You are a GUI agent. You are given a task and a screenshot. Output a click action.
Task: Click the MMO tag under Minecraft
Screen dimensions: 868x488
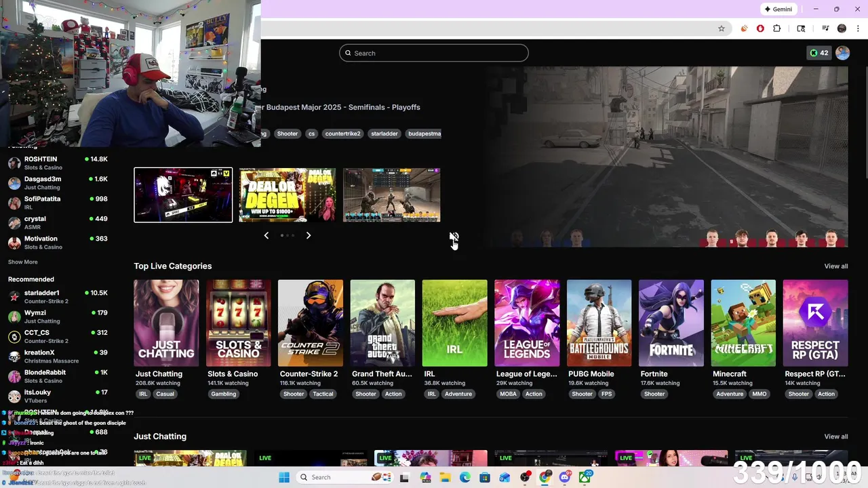(x=759, y=394)
